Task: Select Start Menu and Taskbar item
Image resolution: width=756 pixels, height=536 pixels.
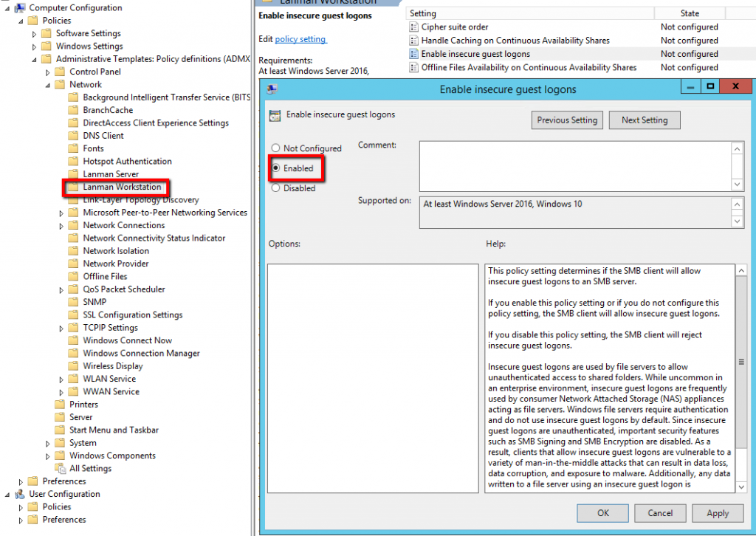Action: [114, 430]
